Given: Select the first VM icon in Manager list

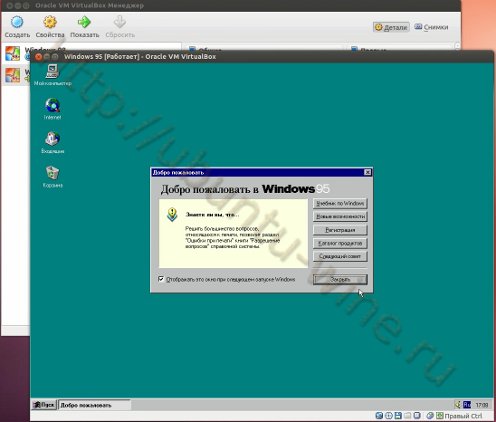Looking at the screenshot, I should [x=12, y=54].
